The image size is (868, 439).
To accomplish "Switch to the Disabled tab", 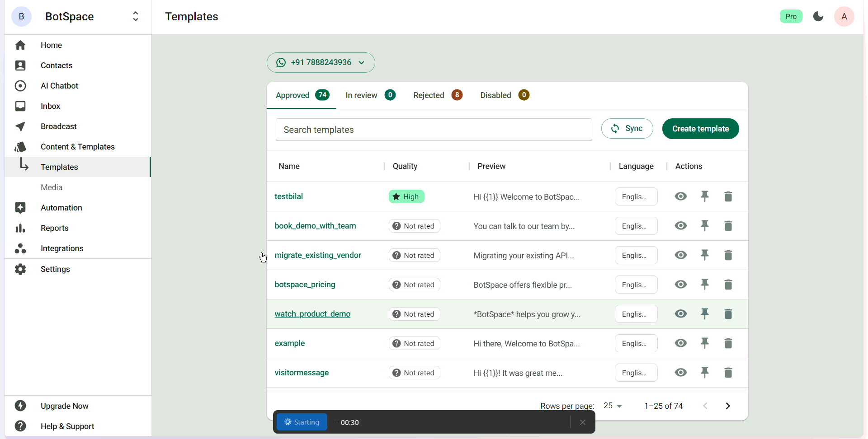I will point(505,95).
